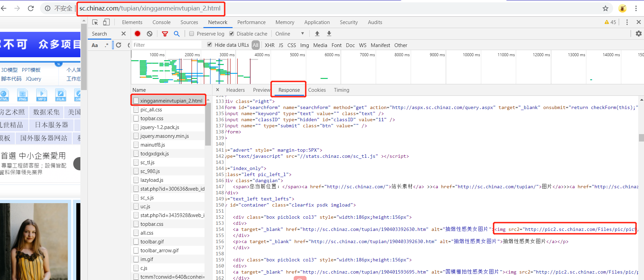The height and width of the screenshot is (280, 644).
Task: Select the XHR request type filter
Action: [x=270, y=45]
